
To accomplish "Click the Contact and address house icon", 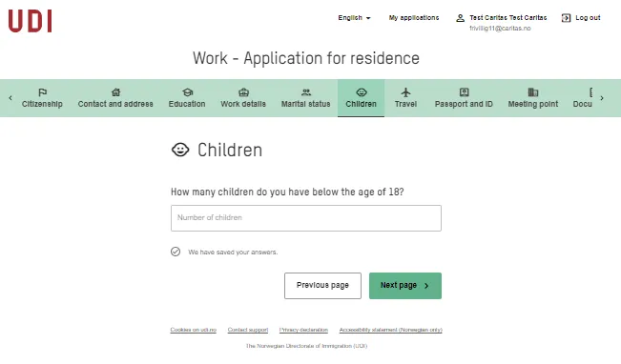I will tap(115, 92).
